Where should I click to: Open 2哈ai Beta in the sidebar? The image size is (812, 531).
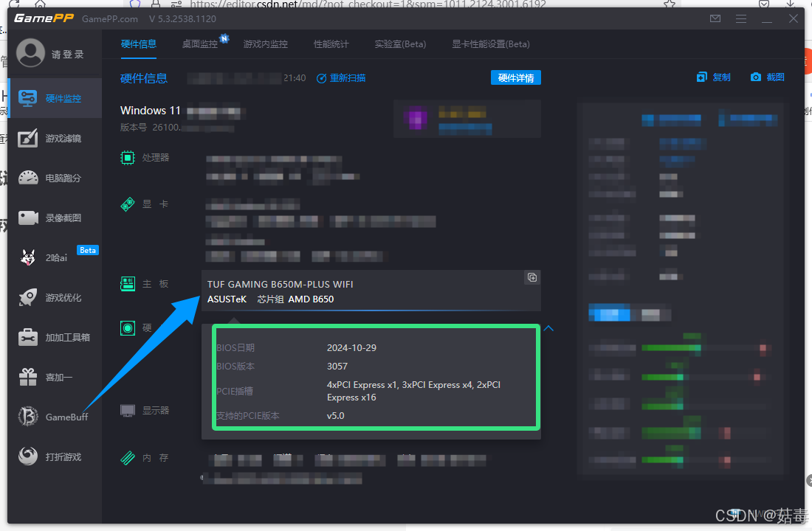(x=55, y=257)
